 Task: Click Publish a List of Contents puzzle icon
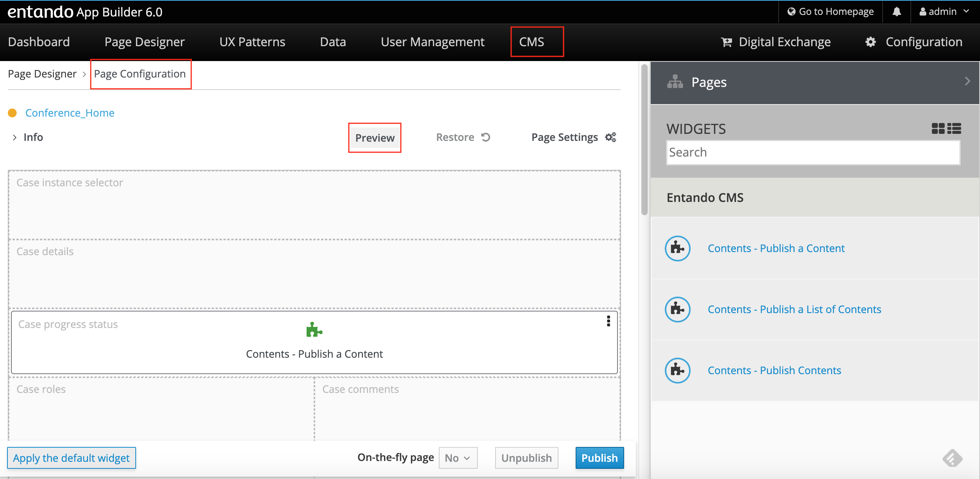[677, 309]
